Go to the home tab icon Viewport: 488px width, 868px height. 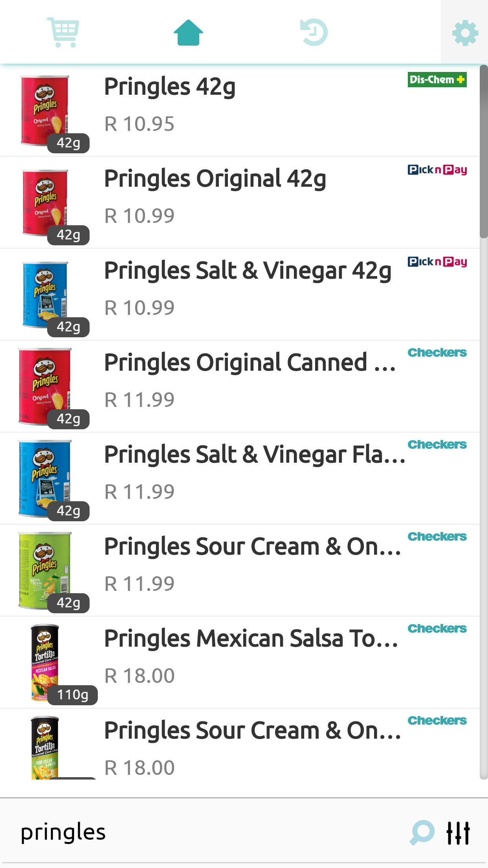tap(188, 33)
